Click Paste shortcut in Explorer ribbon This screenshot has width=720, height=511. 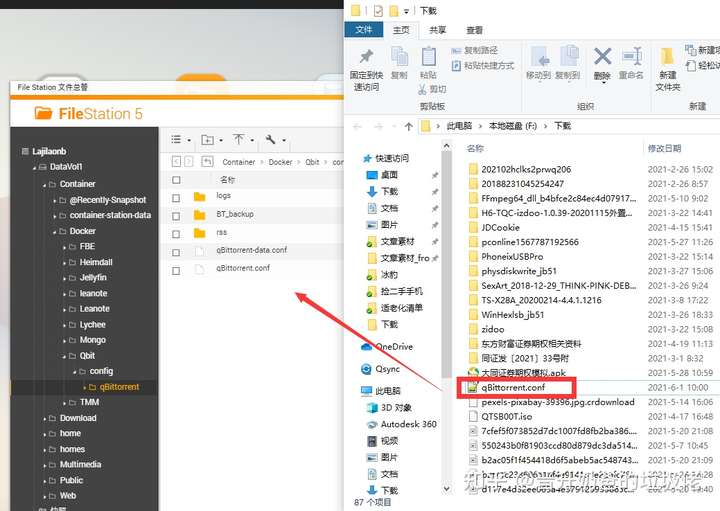click(483, 66)
